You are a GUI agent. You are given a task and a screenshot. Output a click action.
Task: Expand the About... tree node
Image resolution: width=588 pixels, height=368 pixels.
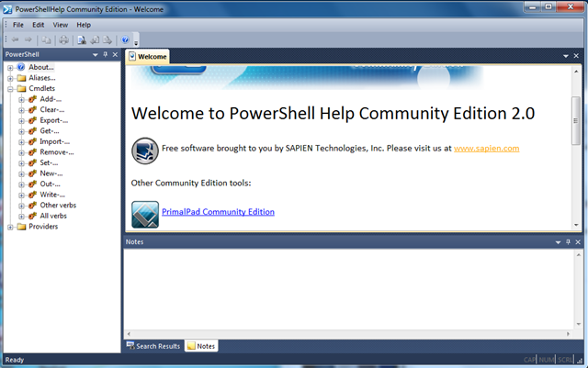10,68
